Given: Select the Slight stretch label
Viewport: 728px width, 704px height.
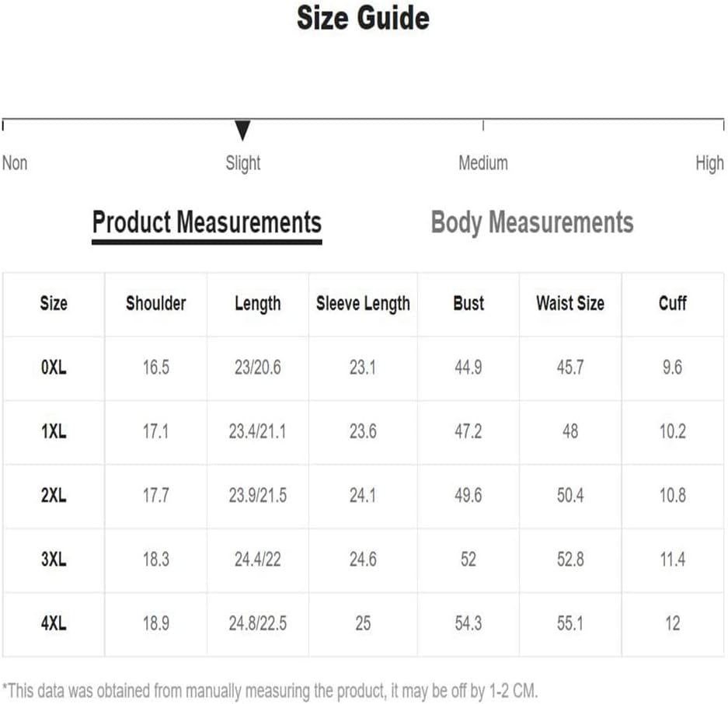Looking at the screenshot, I should pyautogui.click(x=243, y=163).
